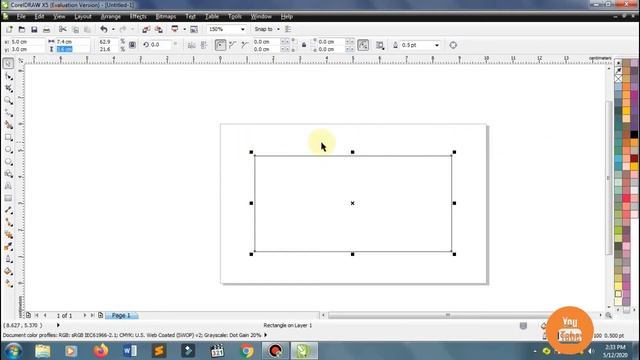Click the Print icon
640x360 pixels.
(x=46, y=29)
